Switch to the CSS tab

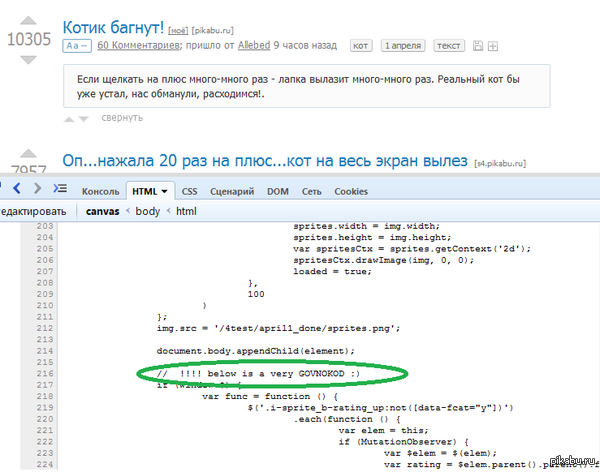(190, 190)
